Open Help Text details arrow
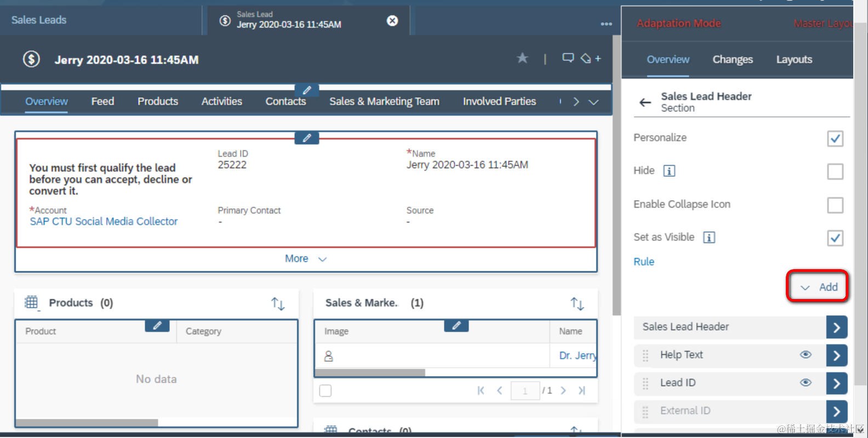This screenshot has width=868, height=438. pyautogui.click(x=837, y=355)
